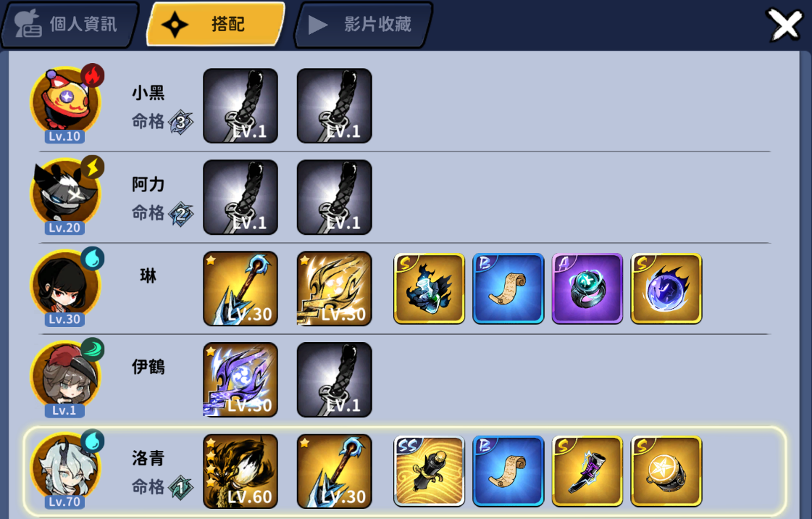Select 洛青's Lv.70 character avatar

pos(66,469)
